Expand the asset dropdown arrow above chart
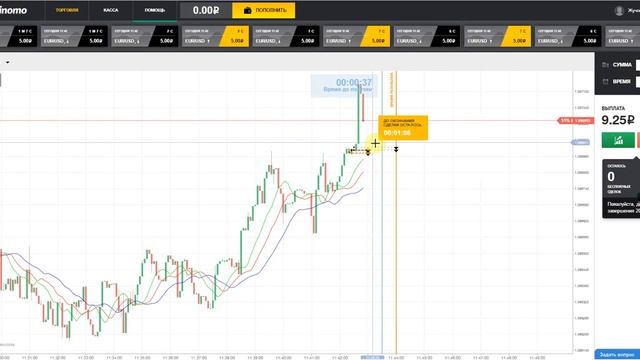This screenshot has width=640, height=360. [7, 62]
